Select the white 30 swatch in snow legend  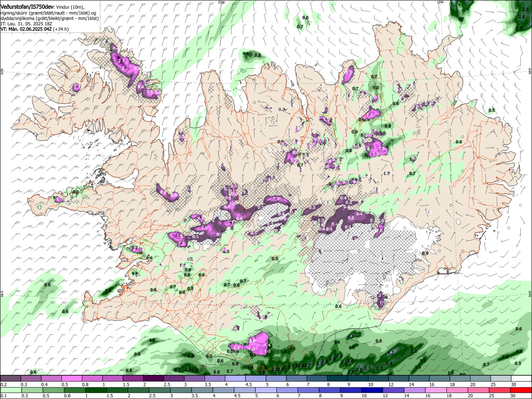[522, 379]
